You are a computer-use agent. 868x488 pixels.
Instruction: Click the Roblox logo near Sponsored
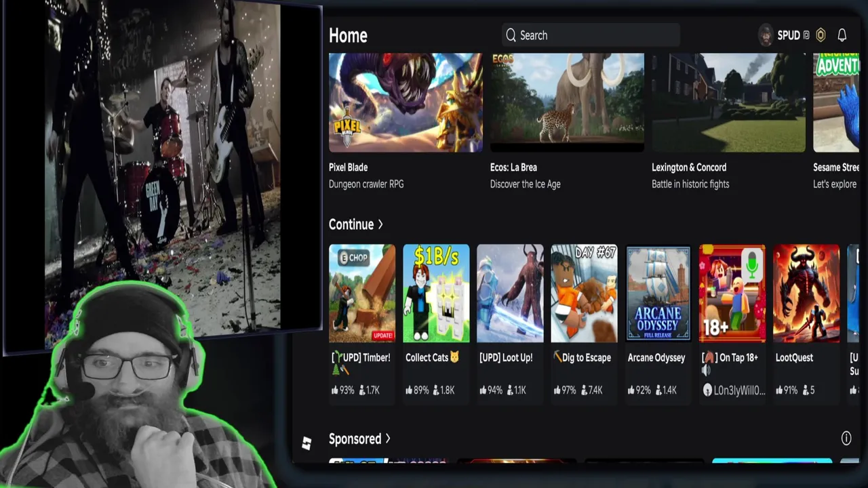tap(307, 443)
